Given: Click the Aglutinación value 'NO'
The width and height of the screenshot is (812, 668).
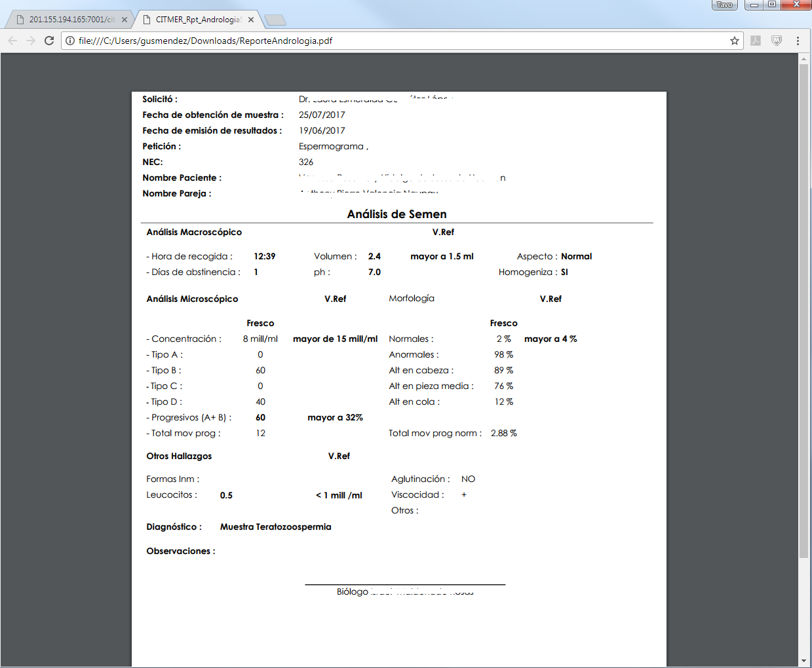Looking at the screenshot, I should (468, 479).
